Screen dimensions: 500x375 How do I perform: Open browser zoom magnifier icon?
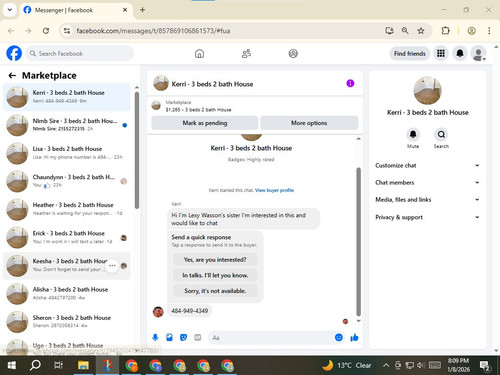405,31
